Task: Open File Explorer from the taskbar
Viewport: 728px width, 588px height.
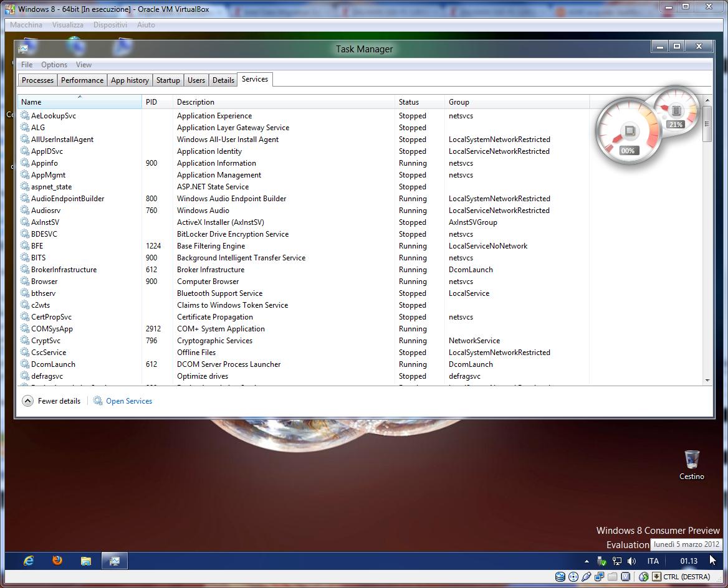Action: [x=86, y=561]
